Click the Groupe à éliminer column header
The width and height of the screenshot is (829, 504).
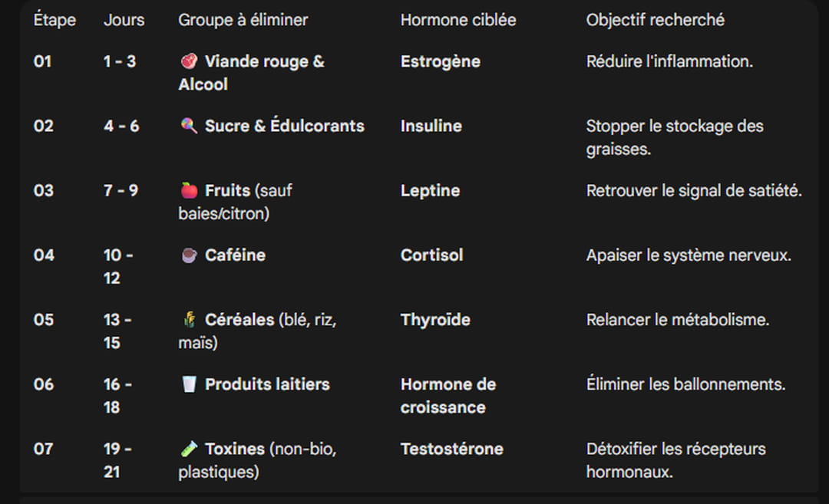(x=243, y=21)
